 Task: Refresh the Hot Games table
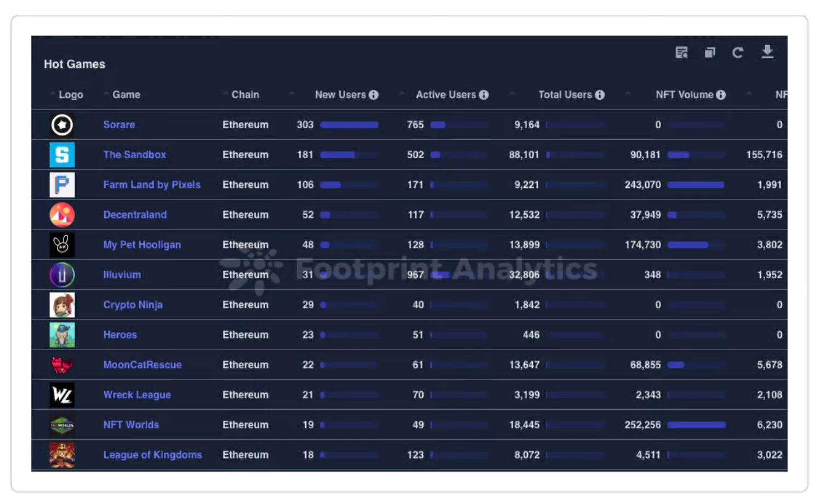pos(738,53)
